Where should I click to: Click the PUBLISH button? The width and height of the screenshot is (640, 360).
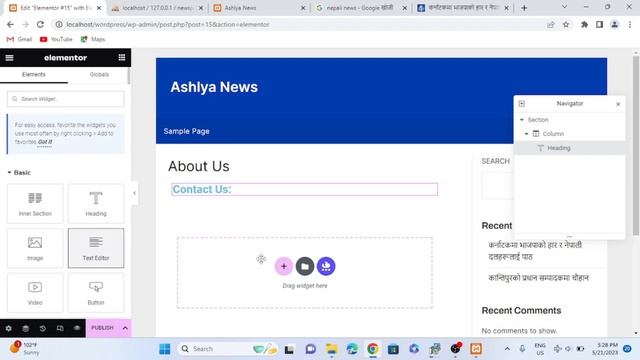coord(102,328)
